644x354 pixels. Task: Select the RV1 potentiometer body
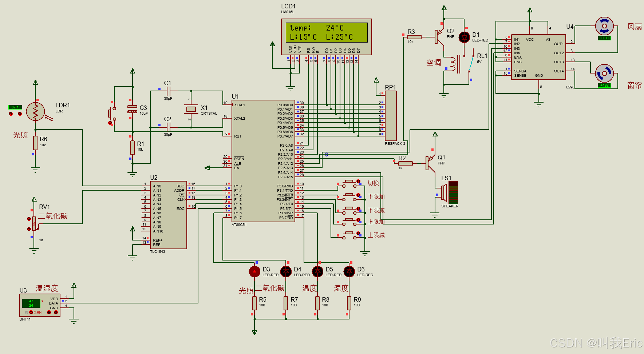[x=34, y=224]
